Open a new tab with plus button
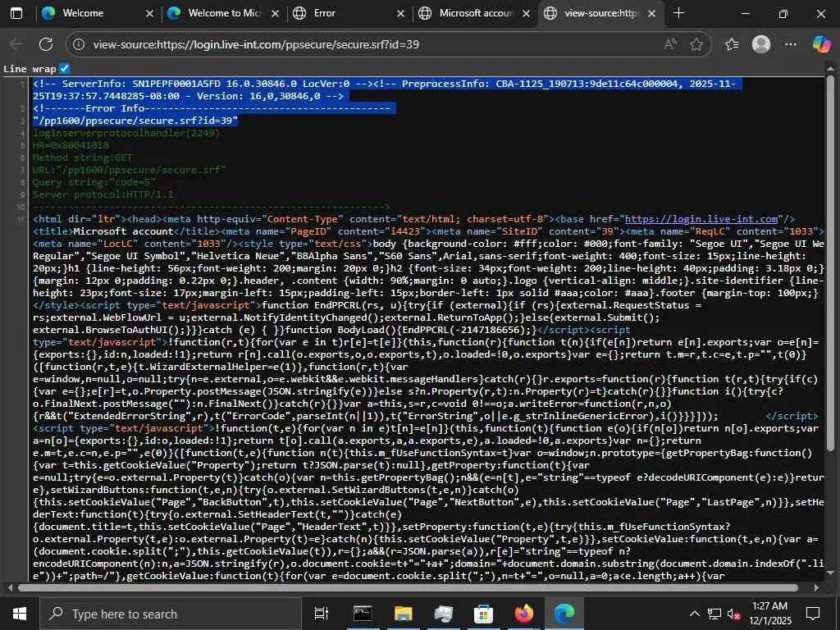The image size is (840, 630). click(x=678, y=13)
